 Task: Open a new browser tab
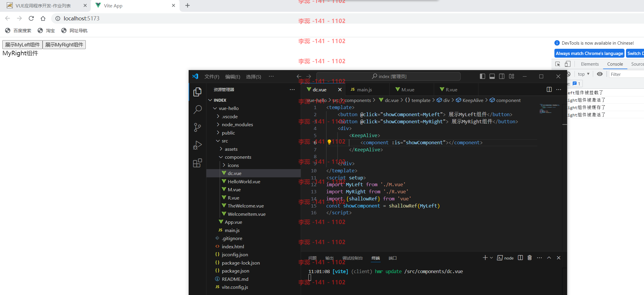click(187, 5)
